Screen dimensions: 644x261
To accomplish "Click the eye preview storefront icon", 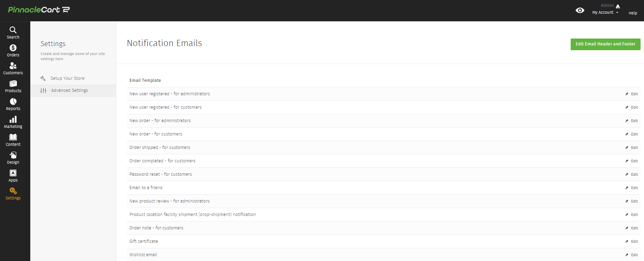I will (x=580, y=10).
